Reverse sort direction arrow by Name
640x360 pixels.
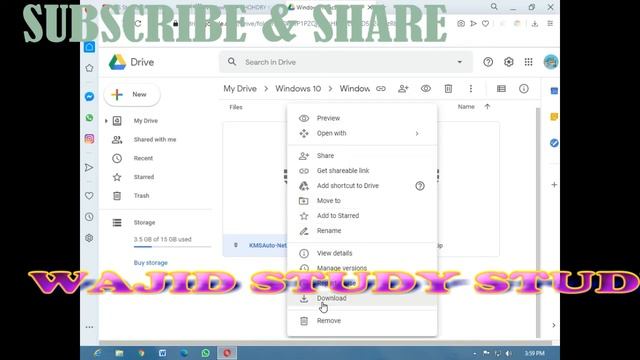click(487, 107)
